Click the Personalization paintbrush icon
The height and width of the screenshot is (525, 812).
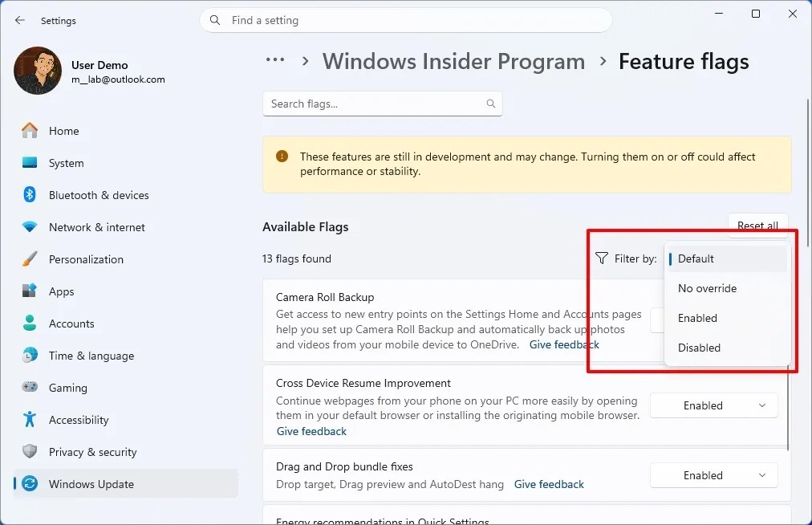[x=30, y=259]
